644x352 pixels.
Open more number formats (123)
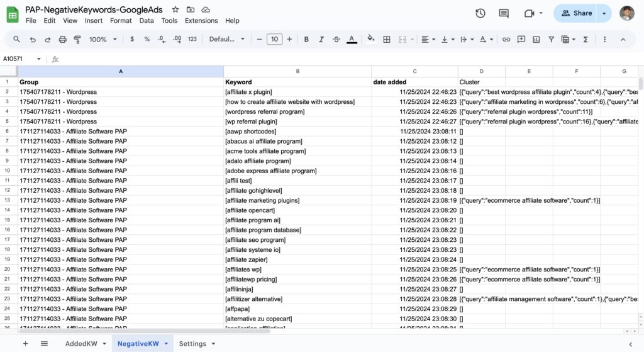pos(192,39)
